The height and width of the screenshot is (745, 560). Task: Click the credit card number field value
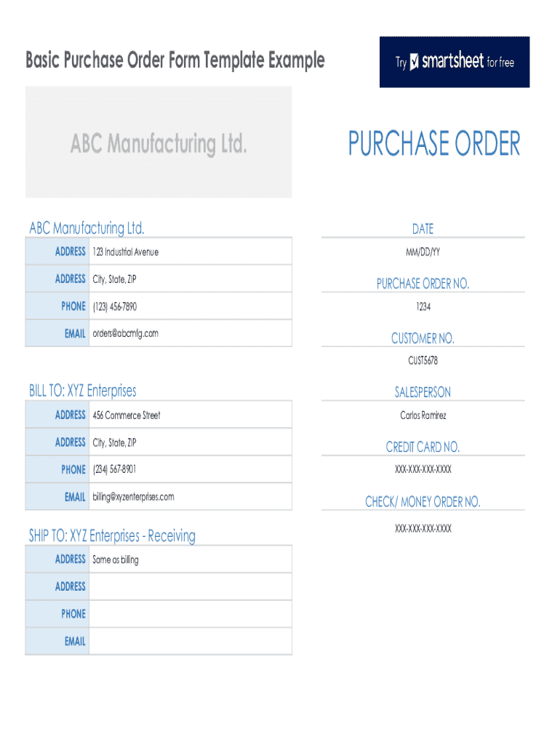pos(423,470)
